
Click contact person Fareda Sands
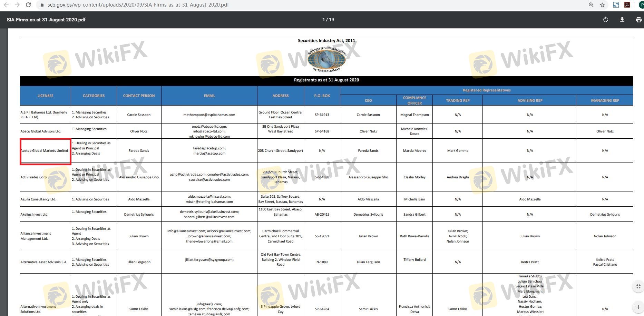coord(139,151)
